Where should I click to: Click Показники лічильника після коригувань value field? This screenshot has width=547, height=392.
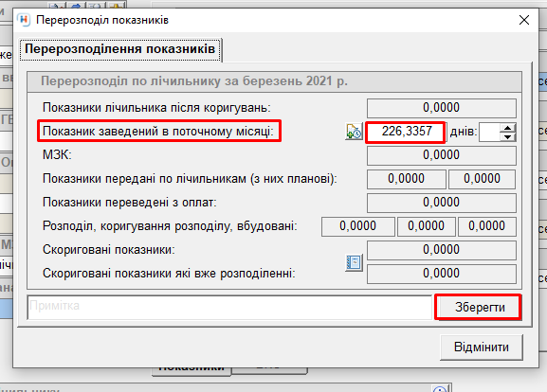(442, 108)
